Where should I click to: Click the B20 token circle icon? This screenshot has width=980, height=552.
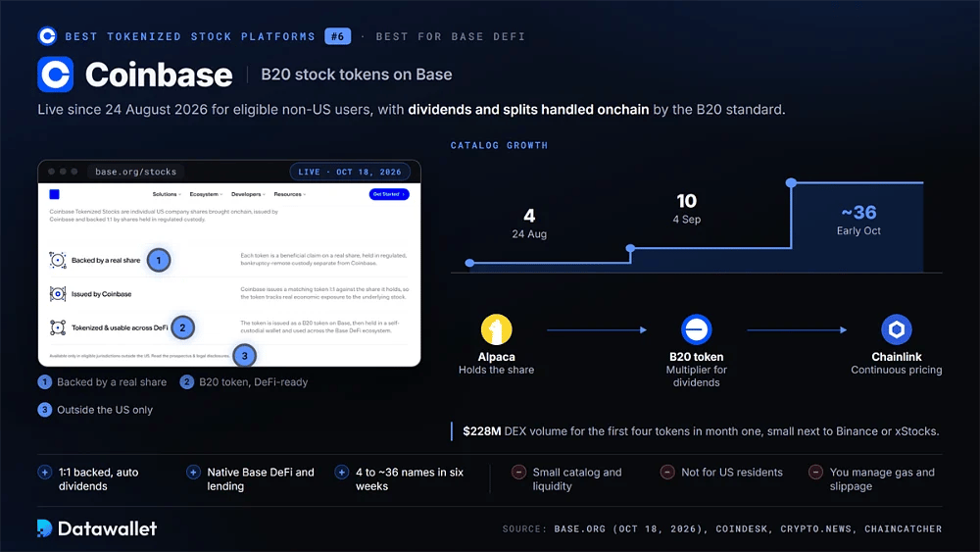696,329
